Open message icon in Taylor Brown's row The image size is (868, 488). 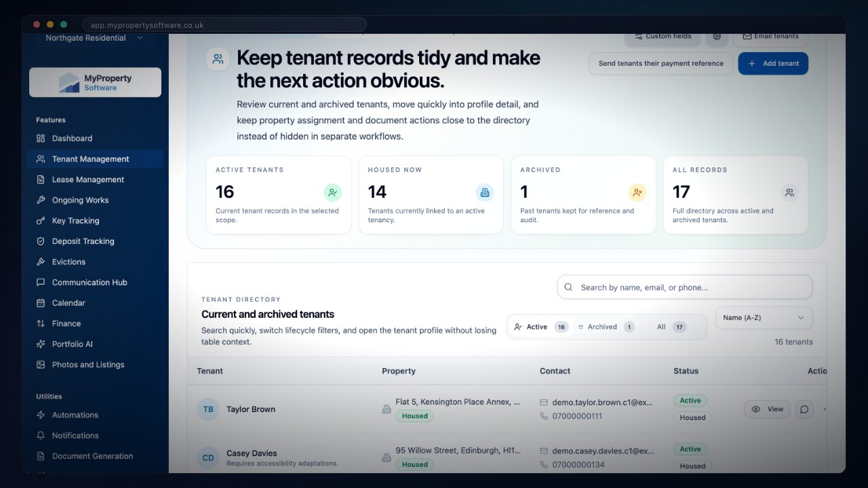click(x=804, y=409)
